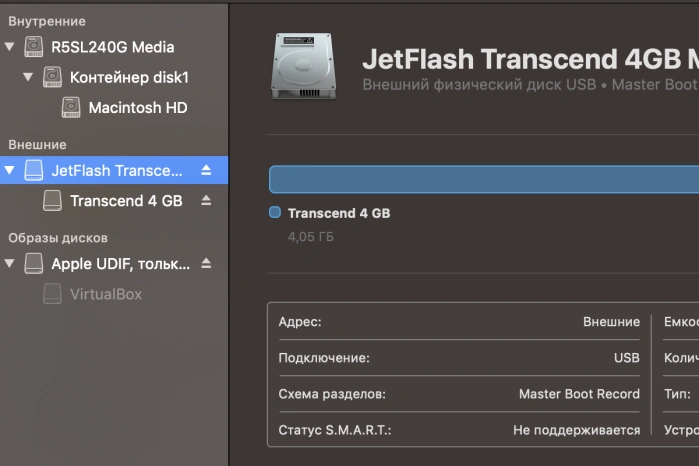Eject the JetFlash Transcend drive
The image size is (699, 466).
coord(206,170)
